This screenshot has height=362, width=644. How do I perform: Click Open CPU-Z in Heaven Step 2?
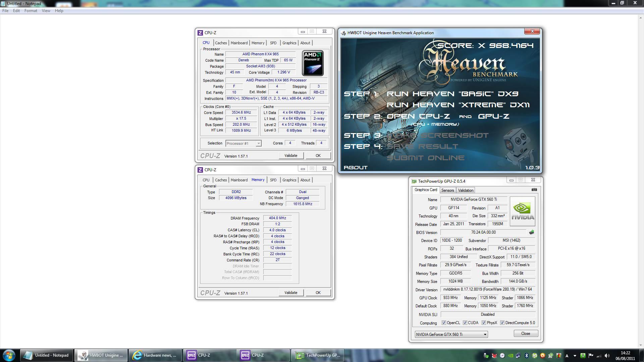(418, 116)
